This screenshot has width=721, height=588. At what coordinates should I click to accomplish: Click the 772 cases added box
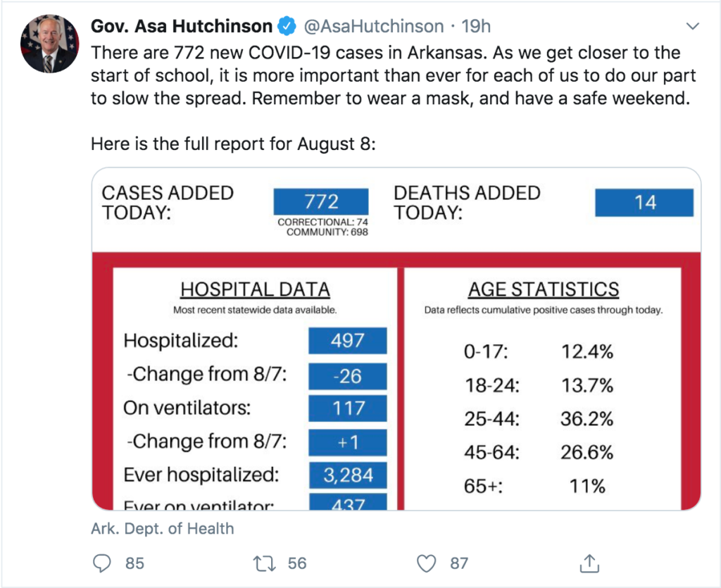pos(321,201)
